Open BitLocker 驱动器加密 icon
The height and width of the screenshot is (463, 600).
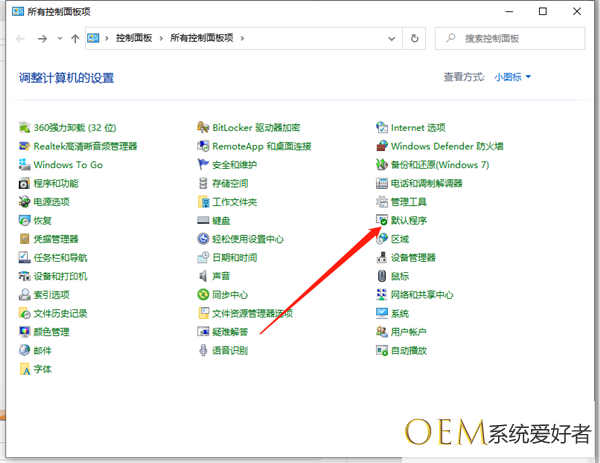tap(203, 127)
